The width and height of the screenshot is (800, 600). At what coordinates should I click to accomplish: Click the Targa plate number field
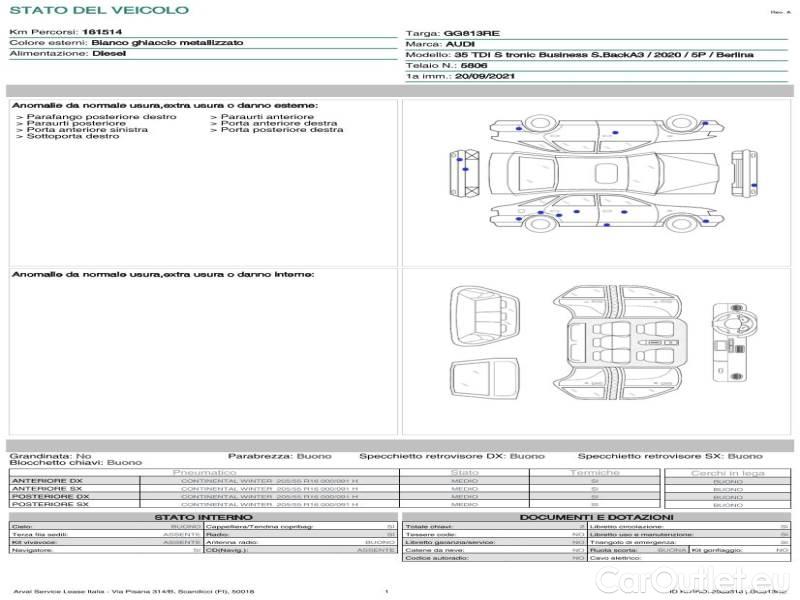coord(468,33)
